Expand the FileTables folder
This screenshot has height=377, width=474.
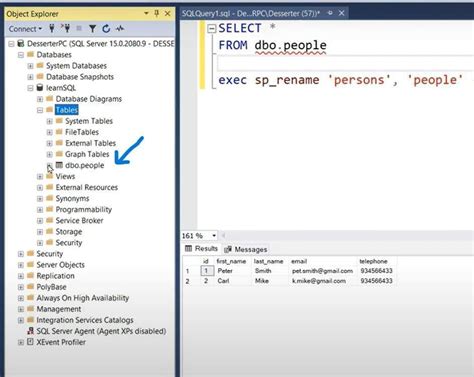coord(50,132)
